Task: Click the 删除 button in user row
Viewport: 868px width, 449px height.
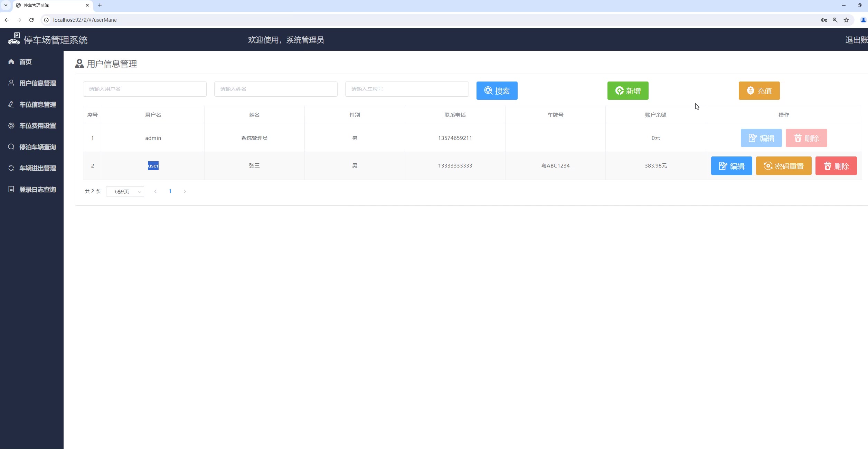Action: pyautogui.click(x=836, y=166)
